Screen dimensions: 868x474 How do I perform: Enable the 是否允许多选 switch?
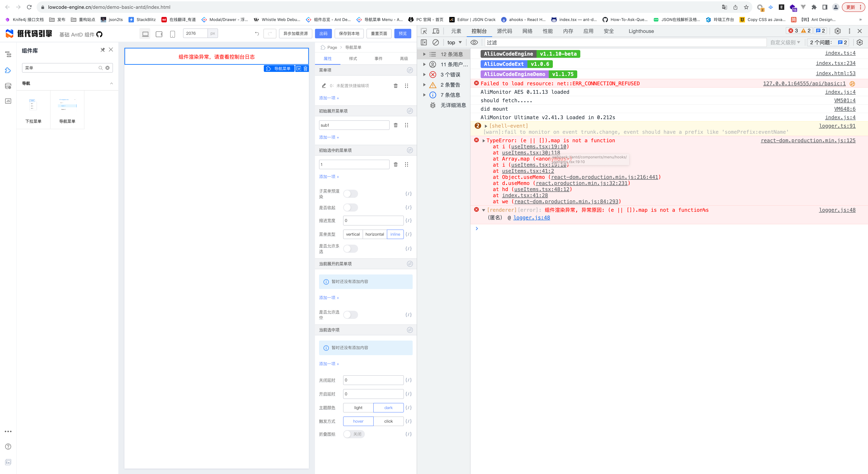pyautogui.click(x=350, y=249)
